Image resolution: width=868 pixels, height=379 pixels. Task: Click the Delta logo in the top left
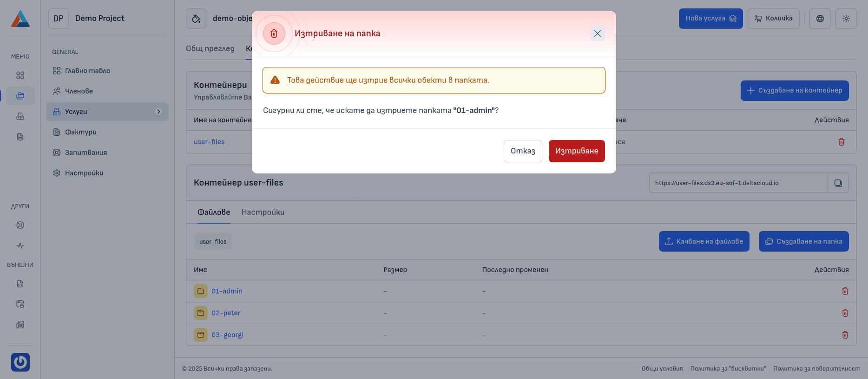[20, 19]
